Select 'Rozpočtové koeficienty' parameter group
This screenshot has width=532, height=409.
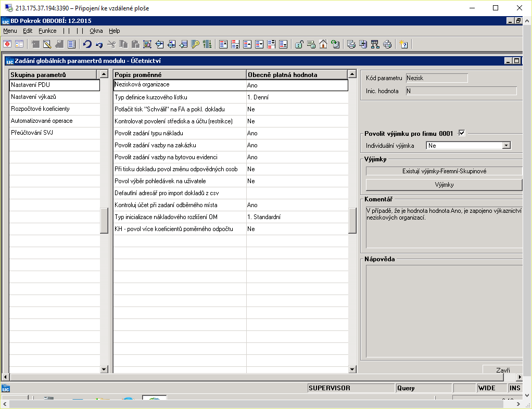point(54,109)
